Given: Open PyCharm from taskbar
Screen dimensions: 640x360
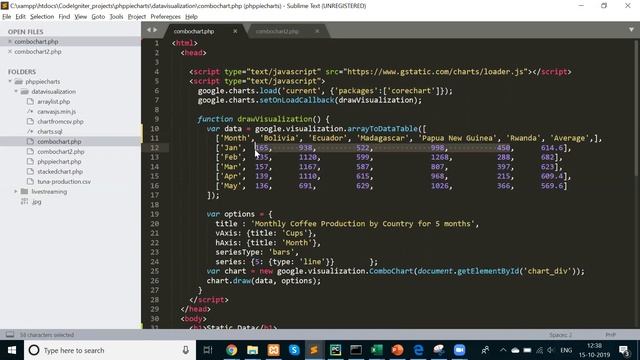Looking at the screenshot, I should [x=336, y=350].
